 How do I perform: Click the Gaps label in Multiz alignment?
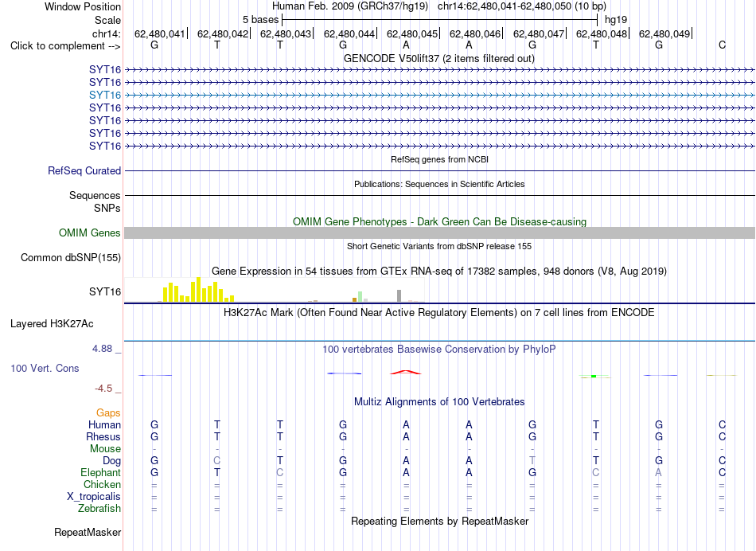pos(108,413)
